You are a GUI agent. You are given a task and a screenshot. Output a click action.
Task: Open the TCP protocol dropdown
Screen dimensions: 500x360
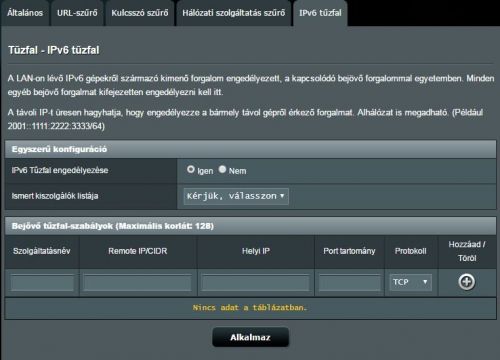[x=410, y=282]
